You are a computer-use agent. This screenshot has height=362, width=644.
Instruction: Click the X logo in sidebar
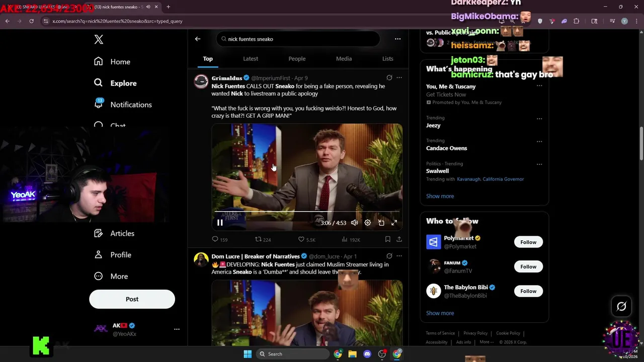99,40
